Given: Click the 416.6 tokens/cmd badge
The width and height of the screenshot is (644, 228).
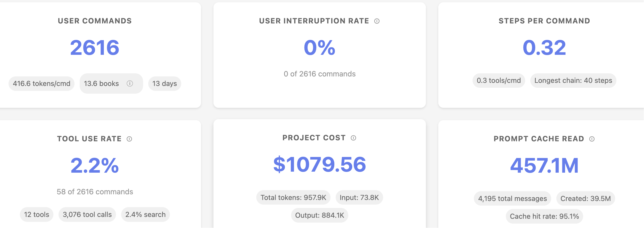Looking at the screenshot, I should tap(42, 84).
